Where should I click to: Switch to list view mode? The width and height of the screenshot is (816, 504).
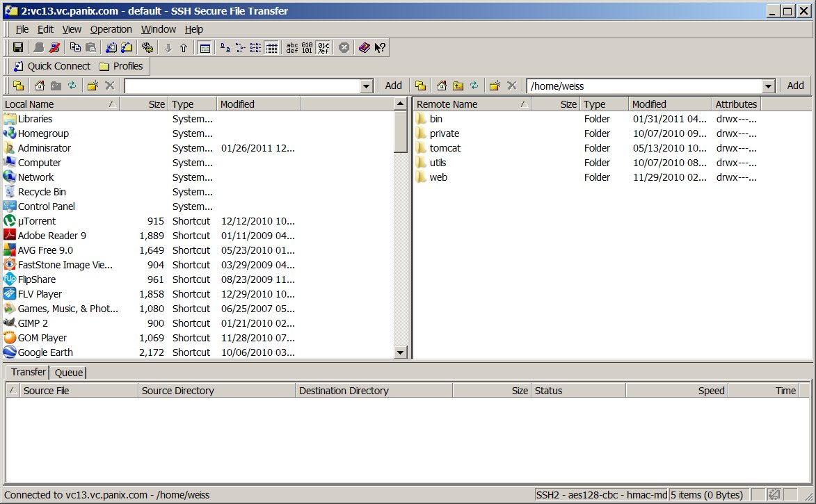coord(255,48)
